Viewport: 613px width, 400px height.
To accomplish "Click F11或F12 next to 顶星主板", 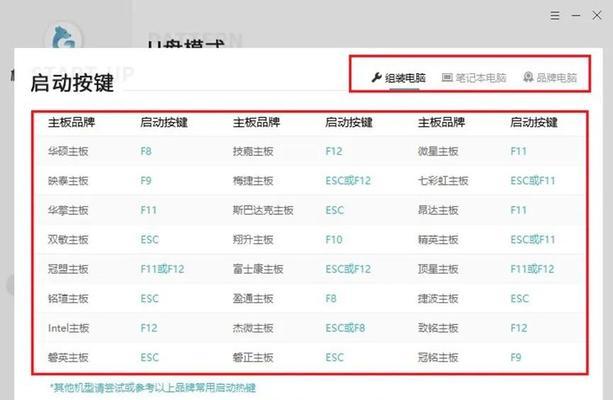I will [x=532, y=269].
